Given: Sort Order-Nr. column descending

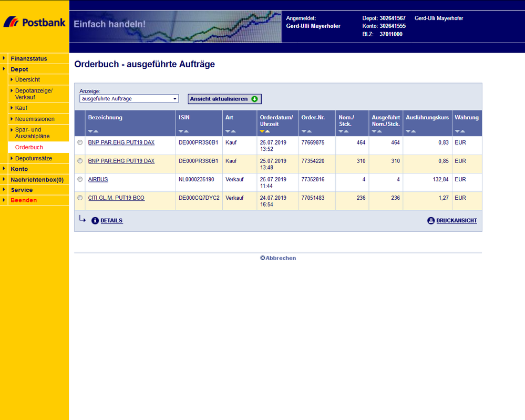Looking at the screenshot, I should pyautogui.click(x=304, y=131).
